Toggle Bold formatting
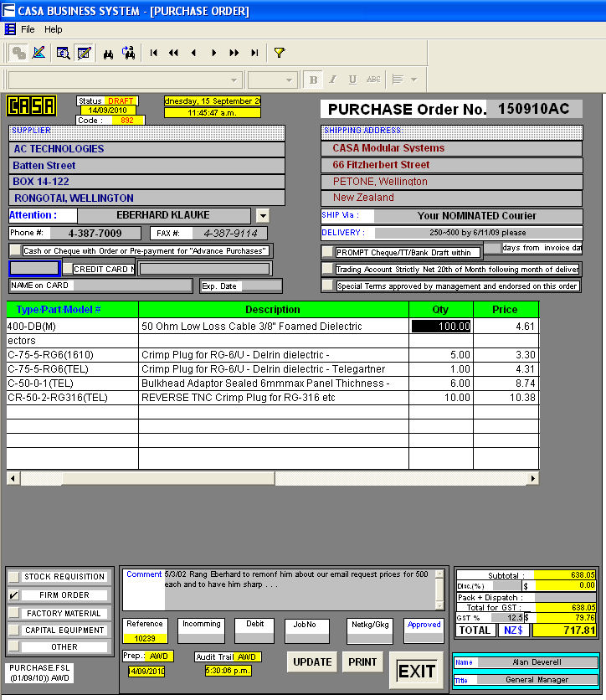This screenshot has height=700, width=606. [x=313, y=80]
